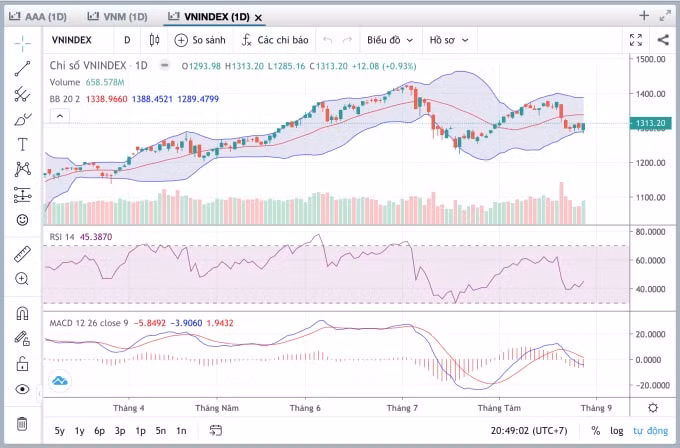
Task: Open the emoji icons tool
Action: click(x=22, y=220)
